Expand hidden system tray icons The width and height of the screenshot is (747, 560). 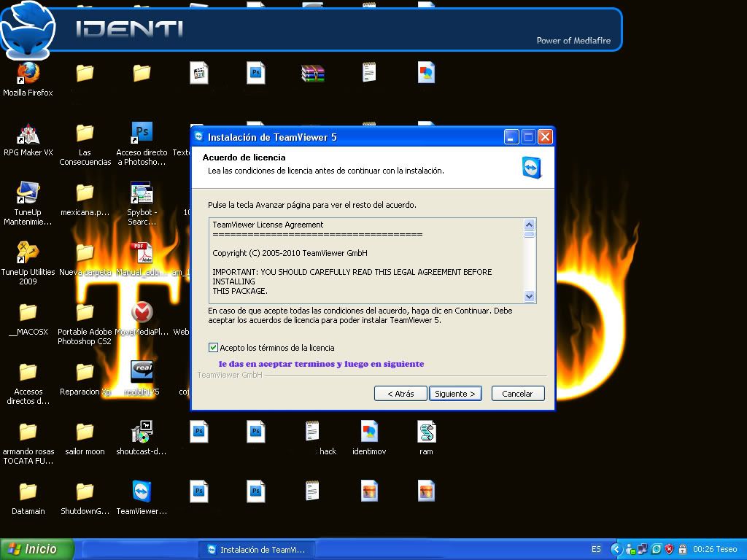point(616,549)
